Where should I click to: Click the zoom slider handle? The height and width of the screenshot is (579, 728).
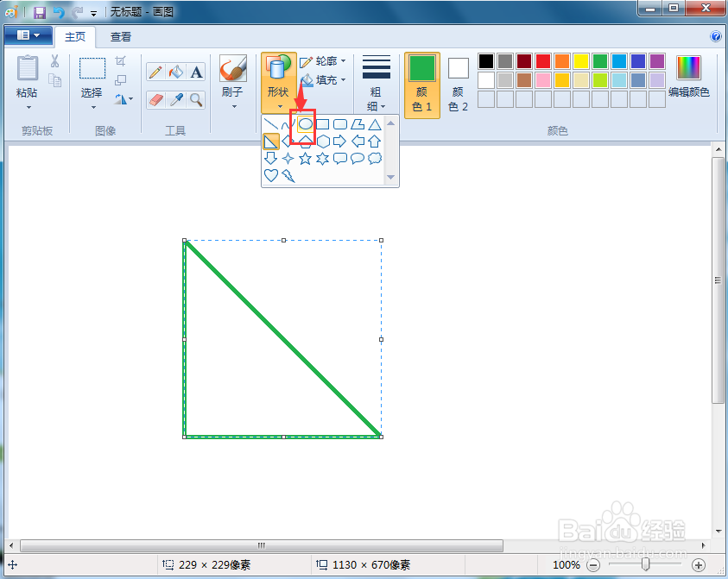(x=645, y=564)
